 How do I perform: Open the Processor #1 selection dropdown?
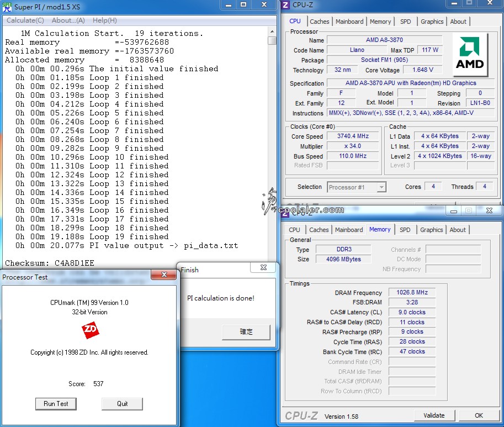381,187
